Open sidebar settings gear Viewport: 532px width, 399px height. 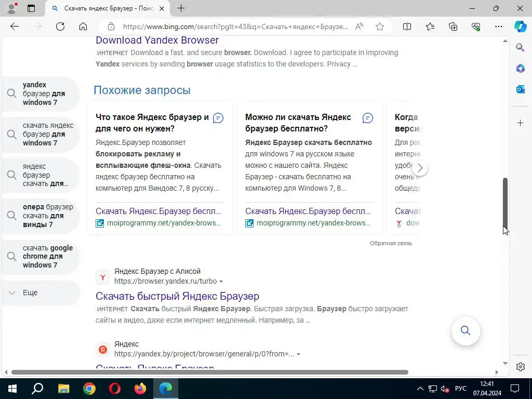point(520,367)
